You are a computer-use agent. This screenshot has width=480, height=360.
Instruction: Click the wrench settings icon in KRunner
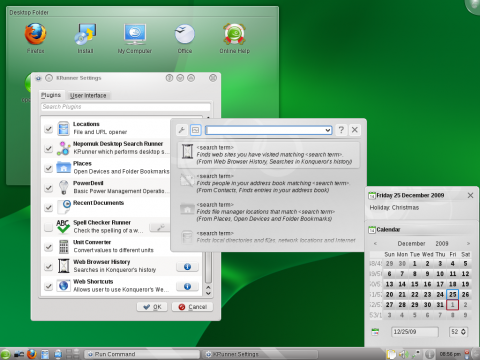(182, 130)
